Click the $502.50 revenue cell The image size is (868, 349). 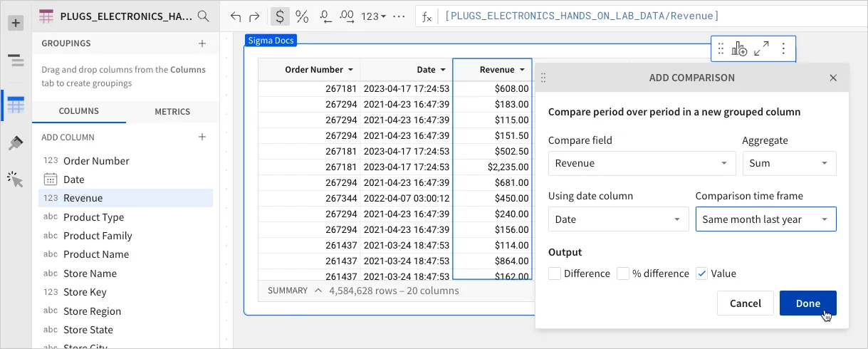tap(493, 151)
